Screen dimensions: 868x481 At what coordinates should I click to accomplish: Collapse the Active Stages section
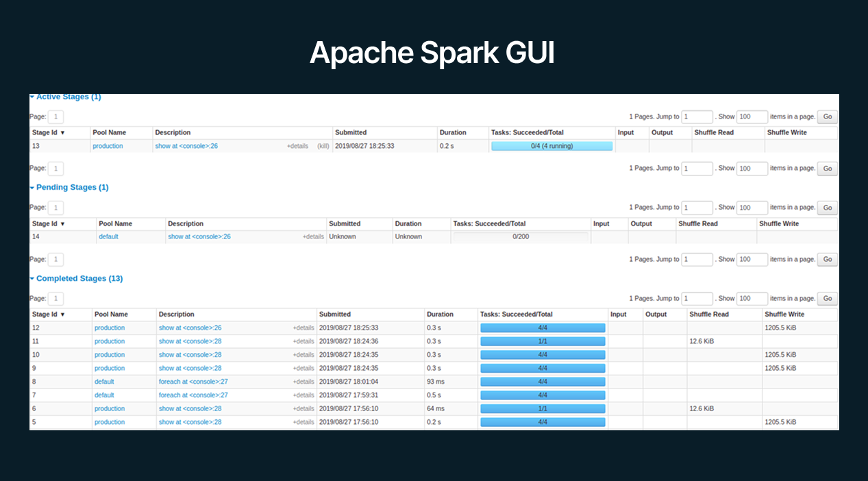point(68,97)
